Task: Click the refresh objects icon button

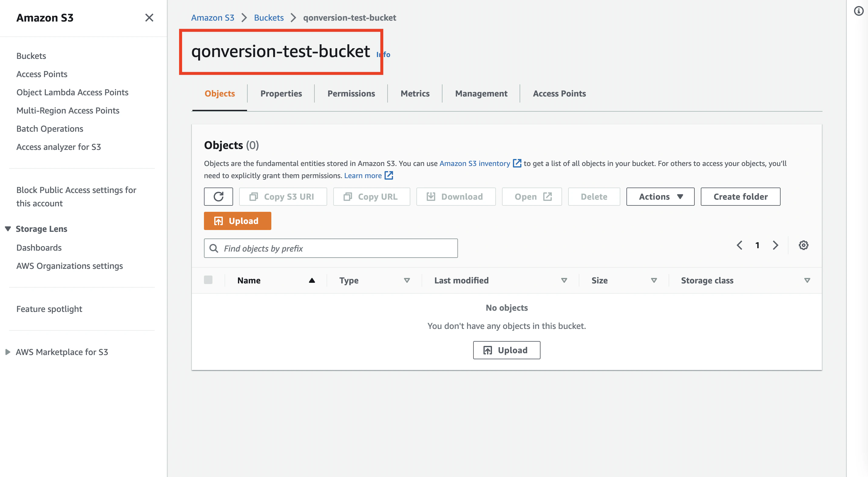Action: point(218,197)
